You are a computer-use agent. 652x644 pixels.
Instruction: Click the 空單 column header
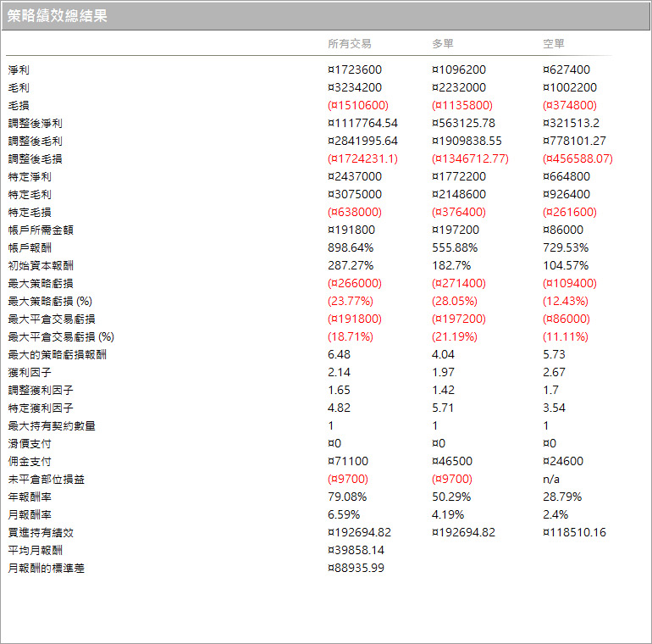coord(554,44)
